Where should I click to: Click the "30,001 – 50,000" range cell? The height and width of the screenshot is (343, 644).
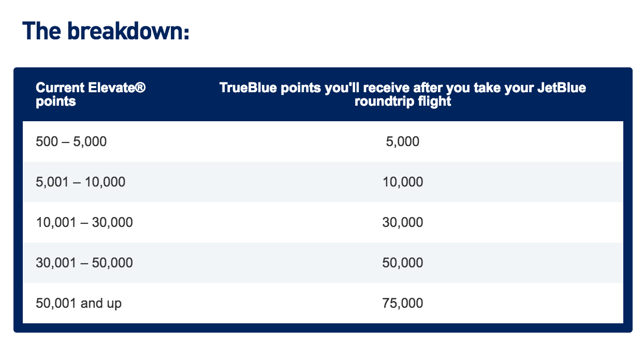(x=84, y=263)
